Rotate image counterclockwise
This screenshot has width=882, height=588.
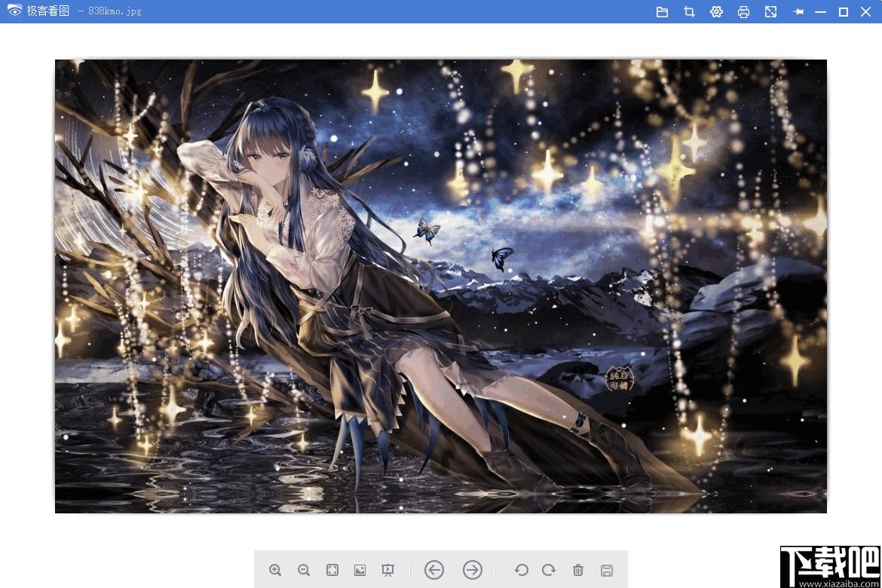click(521, 570)
